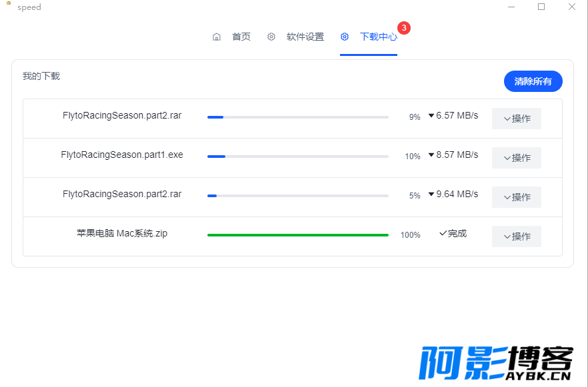Click the down-arrow icon beside 9.64 MB/s
588x387 pixels.
click(431, 194)
